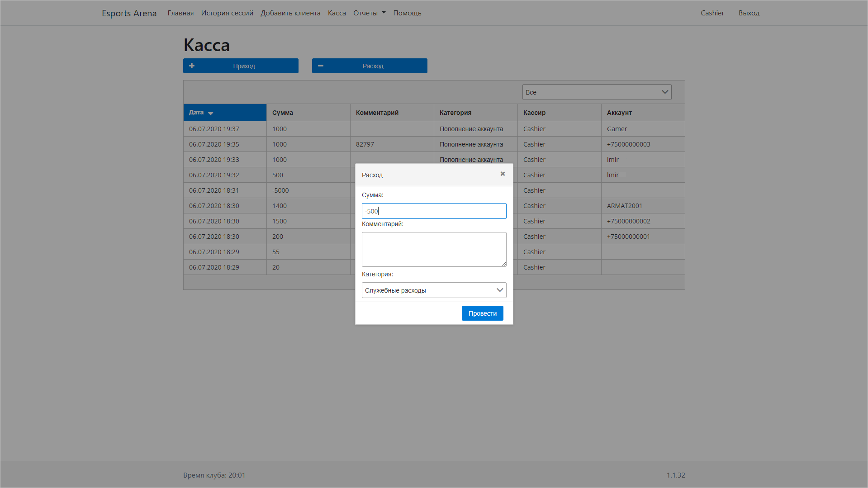Click the minus icon on Расход button
868x488 pixels.
pos(321,66)
